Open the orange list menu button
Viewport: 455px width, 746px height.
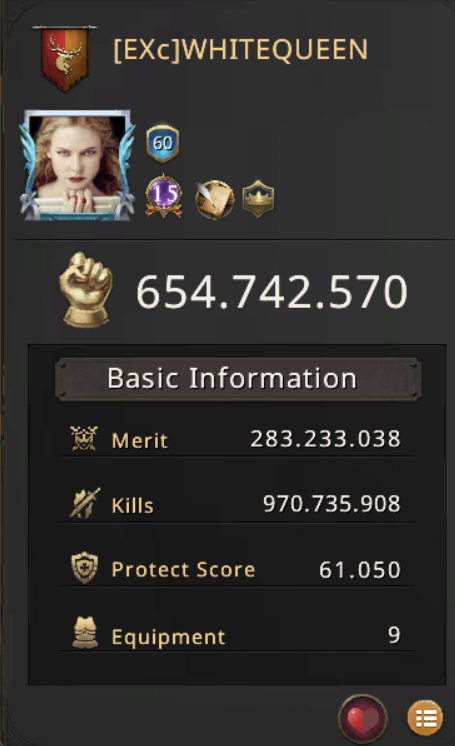click(x=425, y=718)
